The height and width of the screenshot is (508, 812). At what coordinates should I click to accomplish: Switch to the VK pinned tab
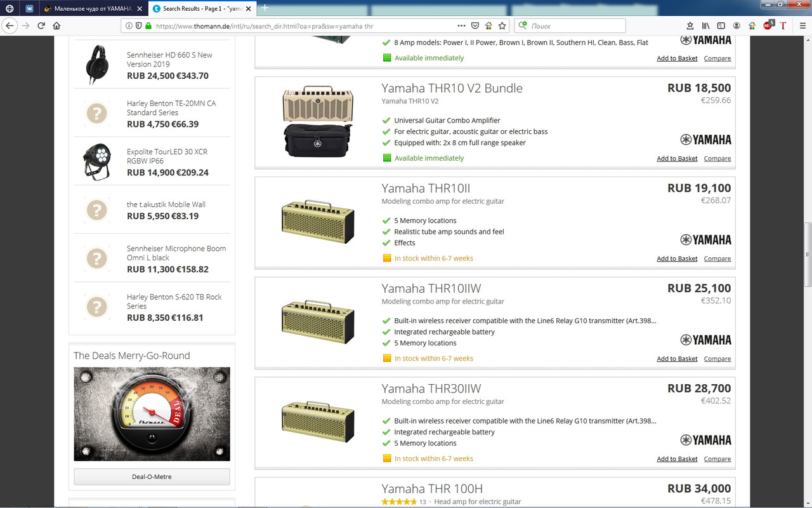click(29, 8)
